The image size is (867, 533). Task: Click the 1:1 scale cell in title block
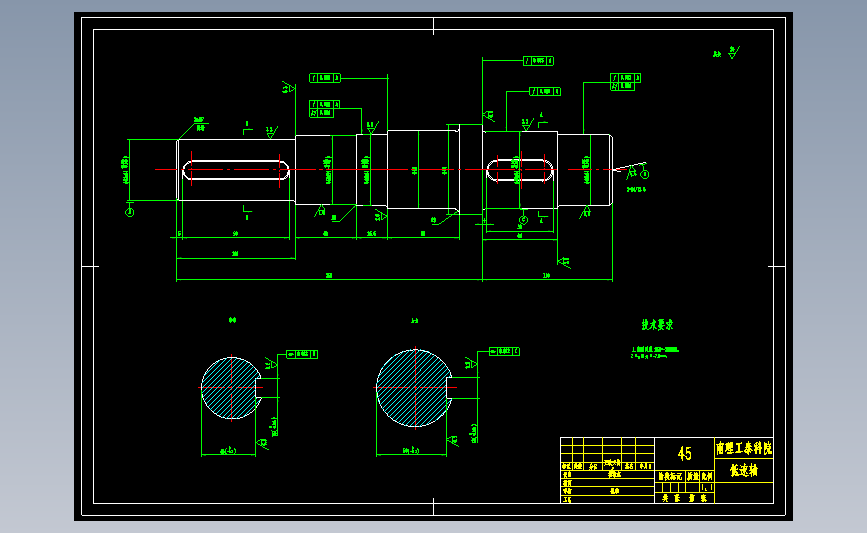pos(707,488)
